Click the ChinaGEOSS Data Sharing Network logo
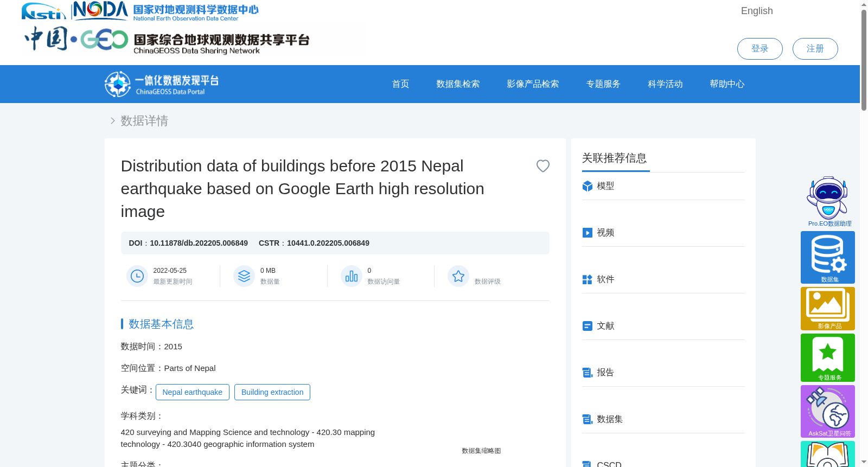868x467 pixels. pos(167,40)
